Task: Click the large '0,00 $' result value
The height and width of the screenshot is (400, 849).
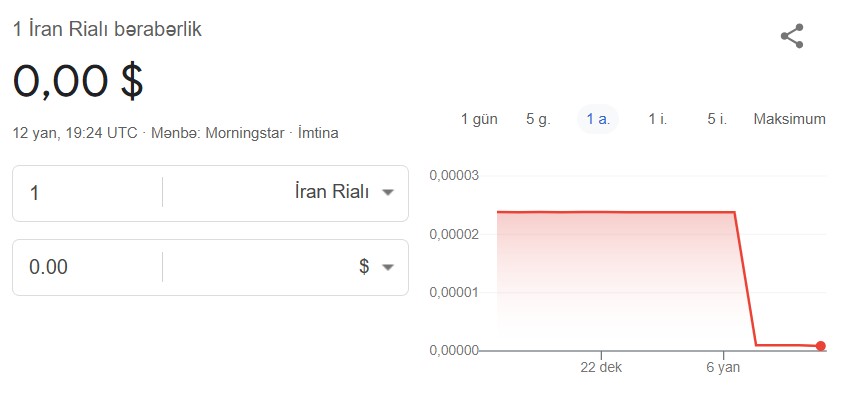Action: (78, 82)
